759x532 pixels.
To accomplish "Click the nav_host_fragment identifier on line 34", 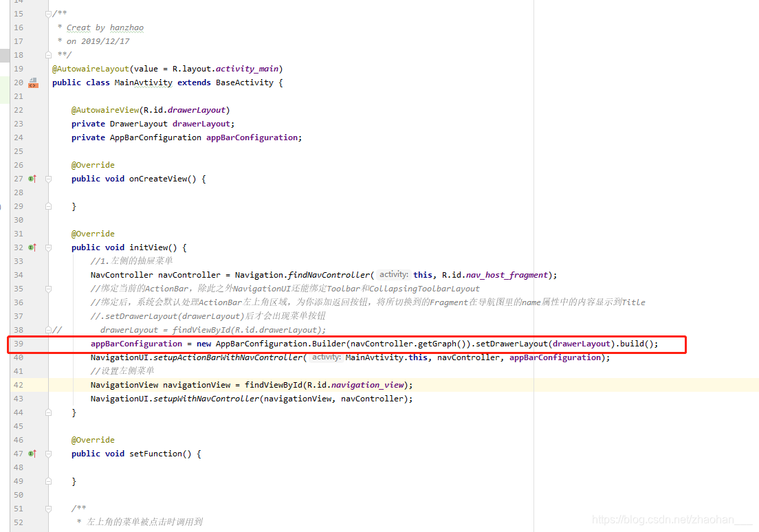I will click(507, 274).
